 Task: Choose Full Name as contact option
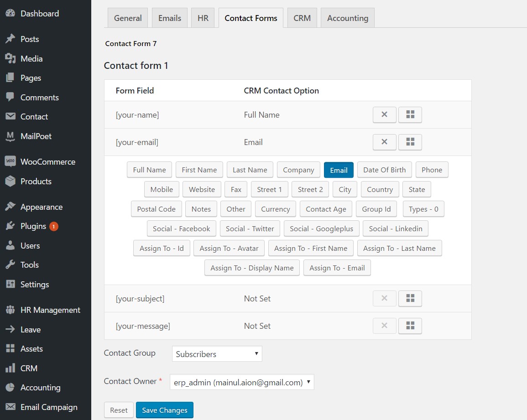coord(149,170)
